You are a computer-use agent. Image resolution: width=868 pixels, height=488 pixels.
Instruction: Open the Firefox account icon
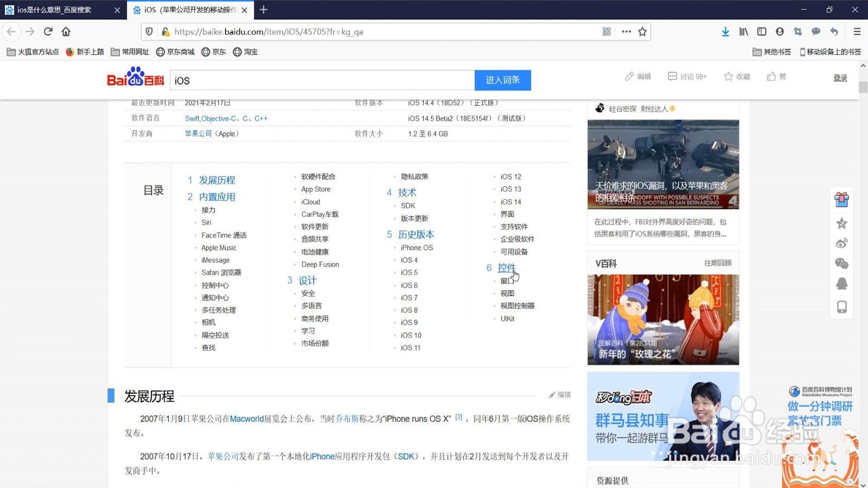(780, 31)
